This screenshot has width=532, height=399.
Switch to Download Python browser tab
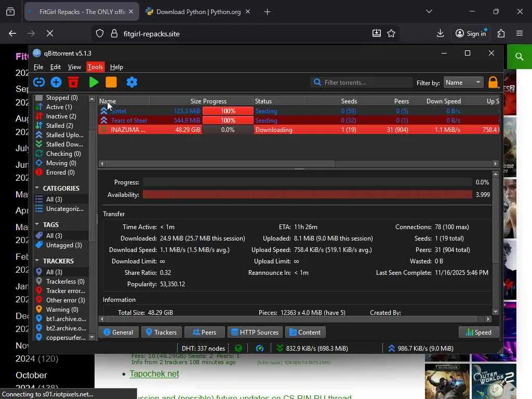pyautogui.click(x=198, y=12)
